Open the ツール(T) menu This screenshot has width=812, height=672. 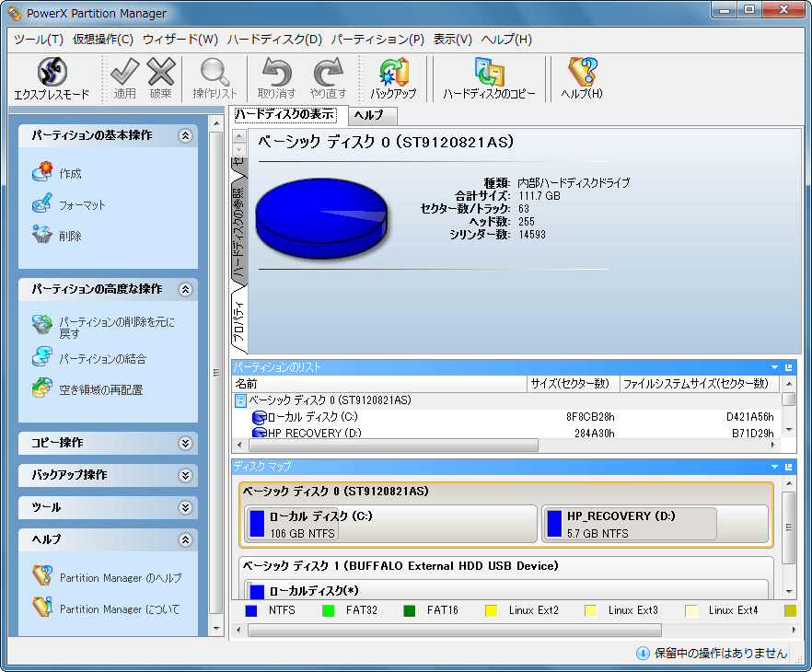tap(39, 40)
